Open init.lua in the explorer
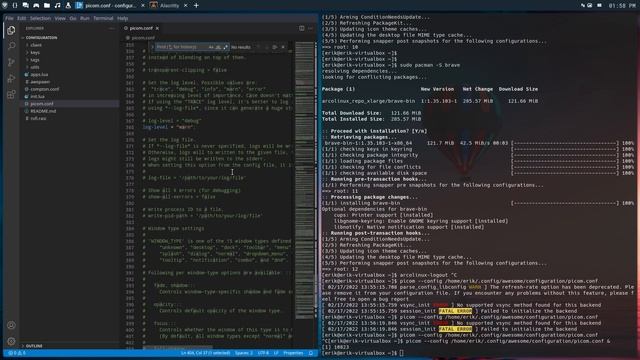The image size is (640, 360). (38, 96)
